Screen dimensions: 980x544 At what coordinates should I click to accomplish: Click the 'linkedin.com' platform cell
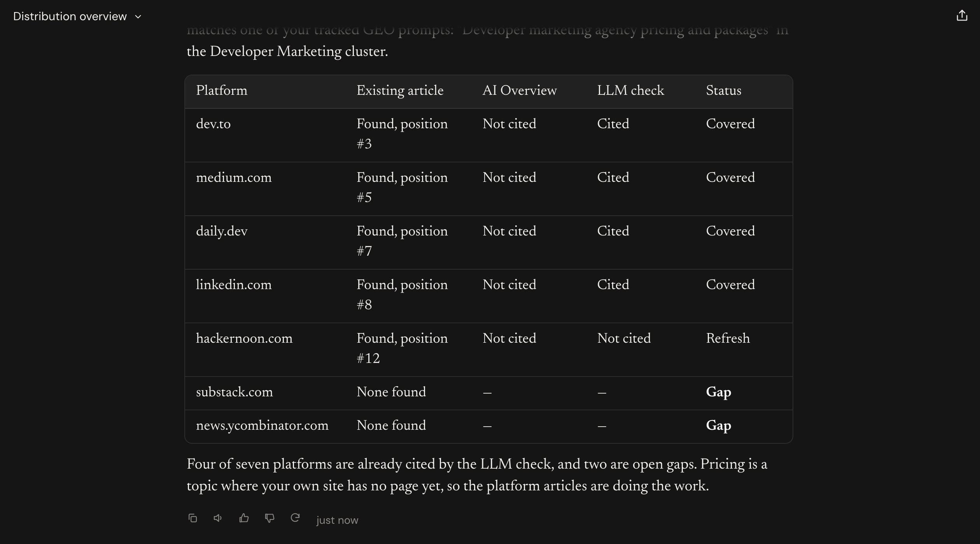234,284
